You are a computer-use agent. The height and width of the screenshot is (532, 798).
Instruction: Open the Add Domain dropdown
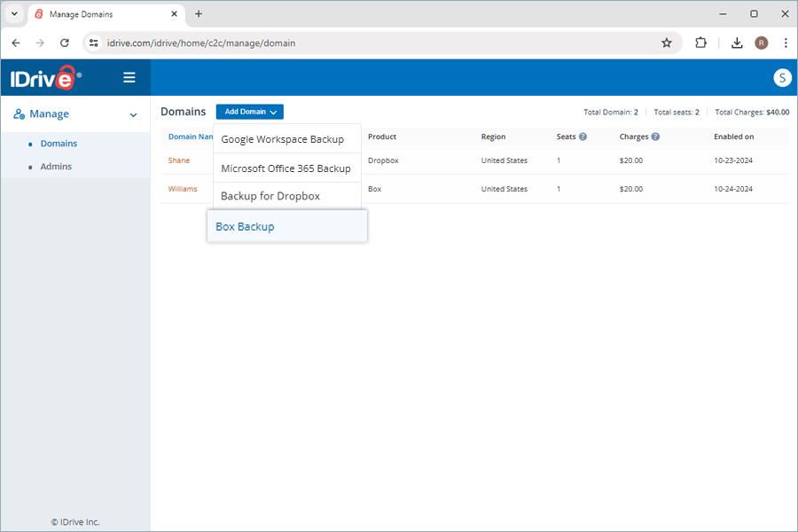pos(249,111)
